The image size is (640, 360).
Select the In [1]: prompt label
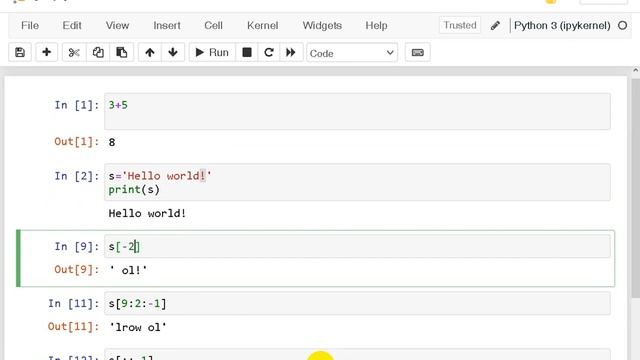[x=77, y=105]
